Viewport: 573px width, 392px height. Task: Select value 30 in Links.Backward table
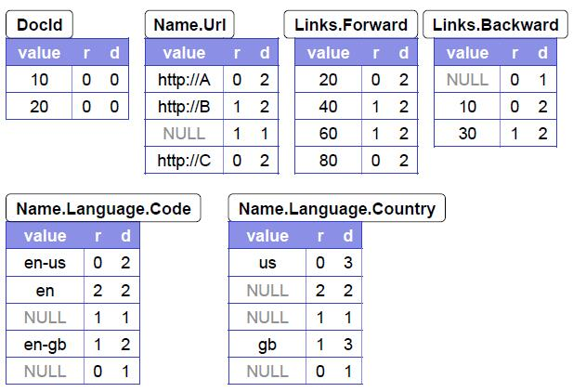(x=467, y=133)
